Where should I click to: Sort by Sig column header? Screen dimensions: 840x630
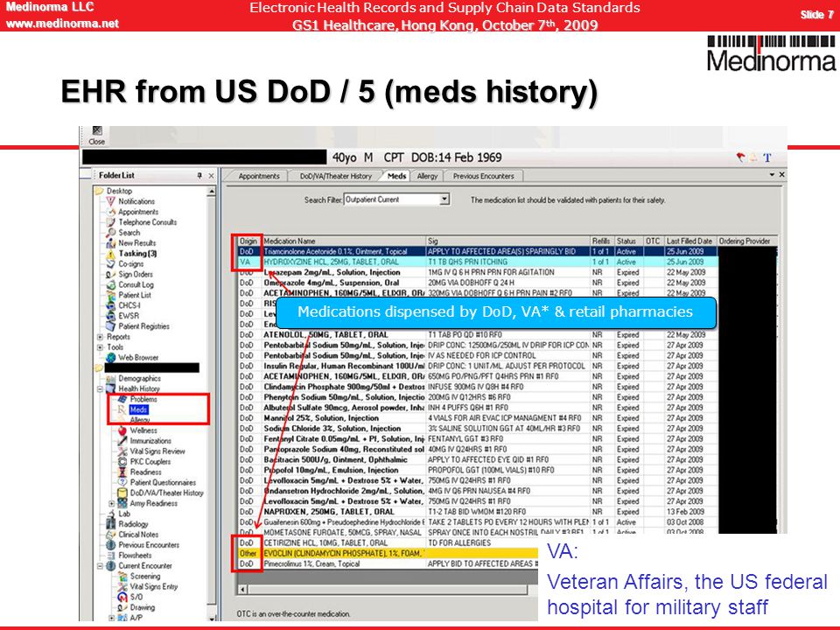coord(507,241)
